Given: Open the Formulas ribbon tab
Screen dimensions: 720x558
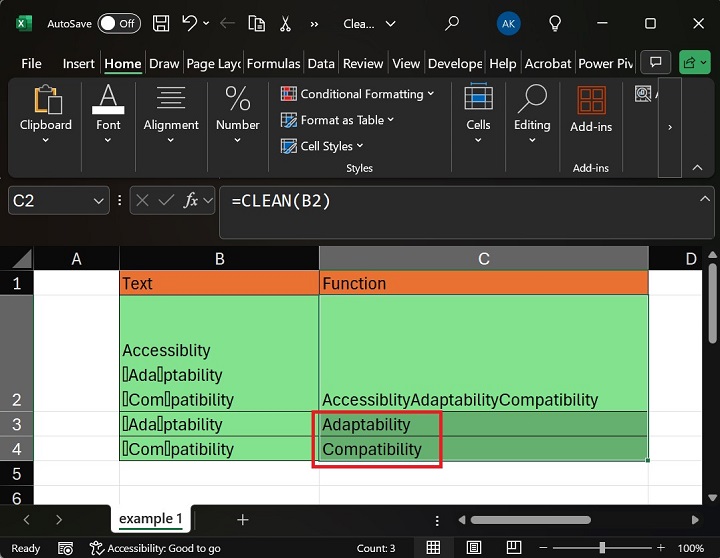Looking at the screenshot, I should (274, 63).
